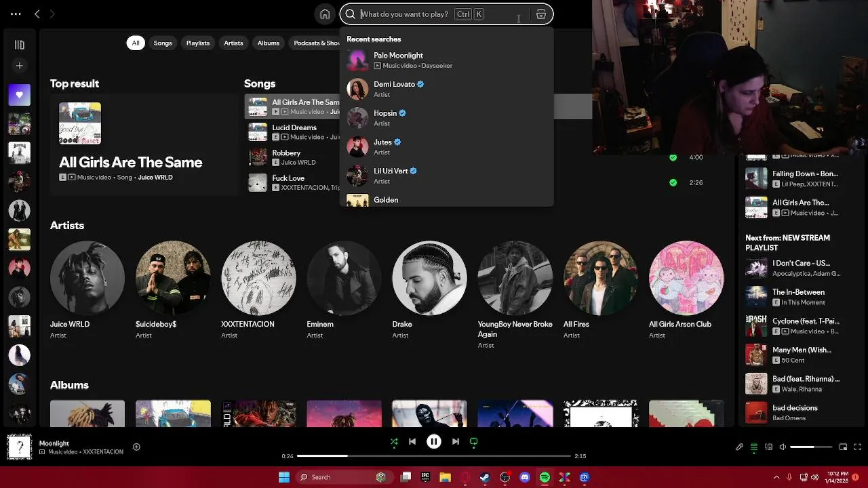Open top result All Girls Are The Same
Viewport: 868px width, 488px height.
coord(144,145)
